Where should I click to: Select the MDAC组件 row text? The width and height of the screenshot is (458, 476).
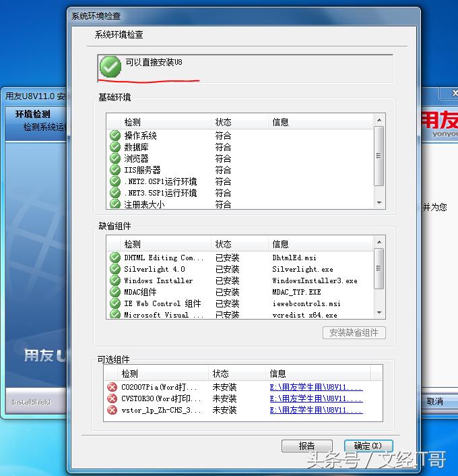pos(140,292)
